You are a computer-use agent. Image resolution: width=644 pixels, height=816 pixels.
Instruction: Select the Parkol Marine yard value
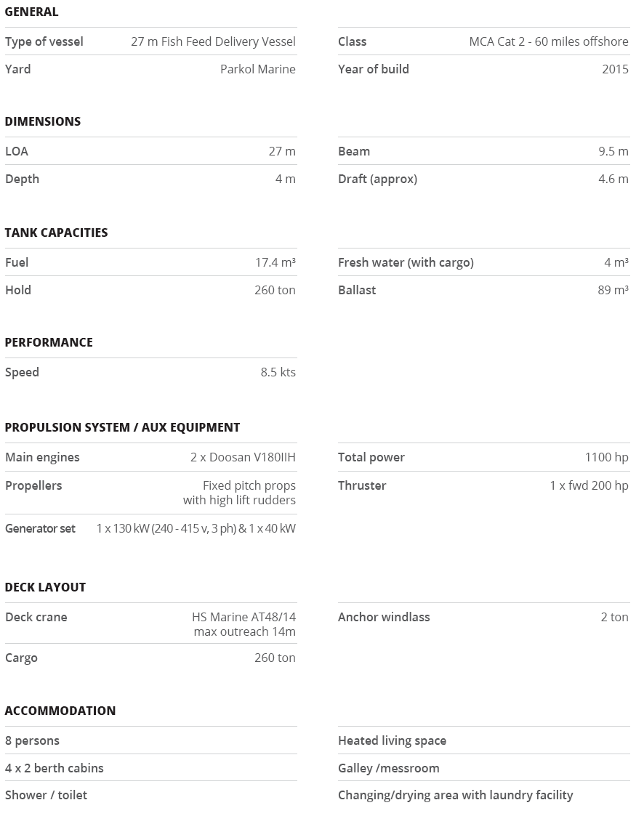257,69
